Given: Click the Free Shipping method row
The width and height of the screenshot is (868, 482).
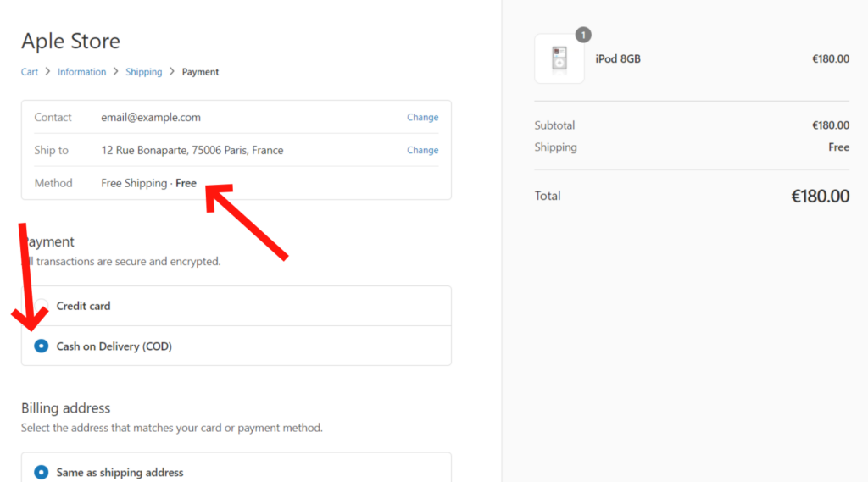Looking at the screenshot, I should point(236,183).
